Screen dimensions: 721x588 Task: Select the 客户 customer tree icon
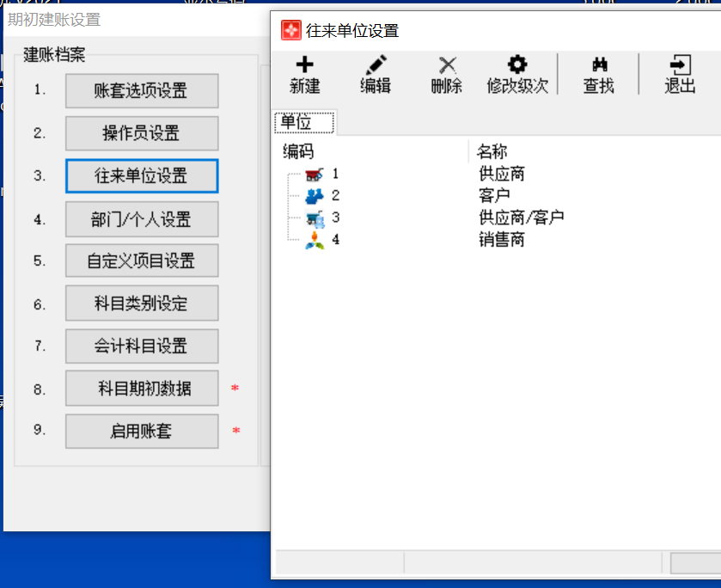(314, 196)
